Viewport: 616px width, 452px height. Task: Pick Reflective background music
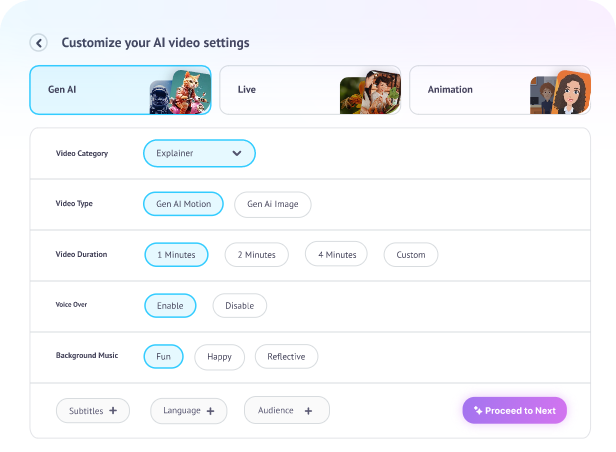tap(286, 357)
